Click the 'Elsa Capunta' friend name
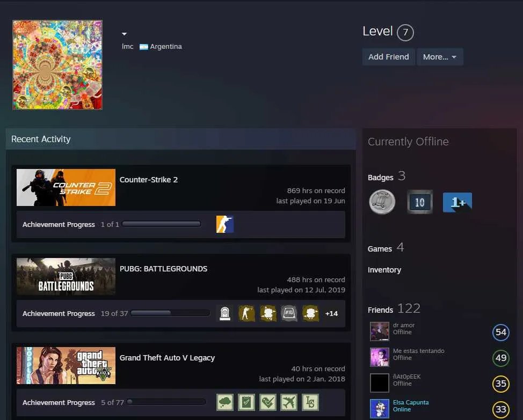The image size is (523, 420). pos(411,402)
